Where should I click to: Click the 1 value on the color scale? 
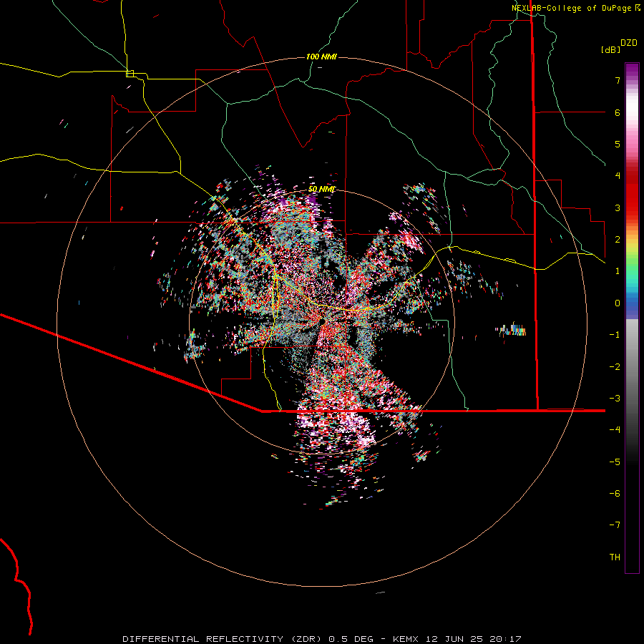618,270
